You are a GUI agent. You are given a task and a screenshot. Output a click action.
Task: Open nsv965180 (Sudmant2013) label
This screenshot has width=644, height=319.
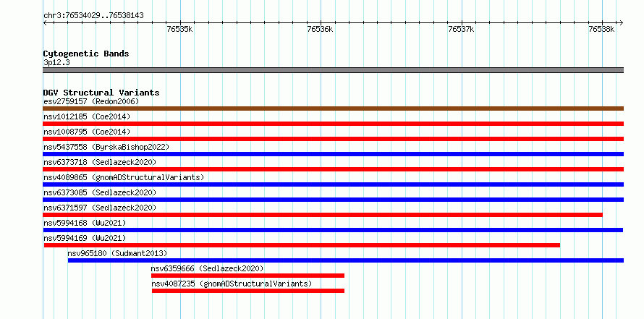coord(117,253)
